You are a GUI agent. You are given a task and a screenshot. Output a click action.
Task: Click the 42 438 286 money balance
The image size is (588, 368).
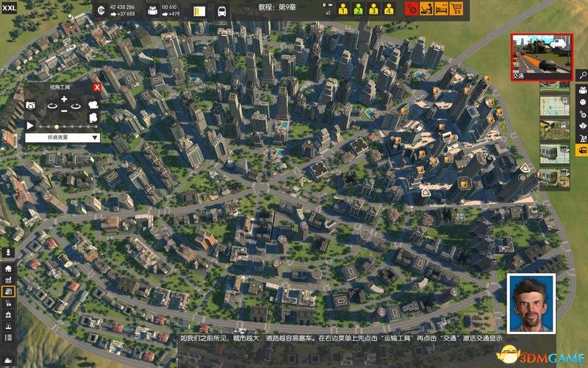pyautogui.click(x=122, y=7)
